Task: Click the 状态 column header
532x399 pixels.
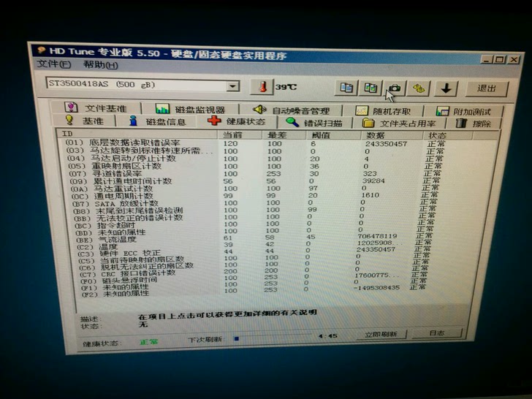Action: pos(448,136)
